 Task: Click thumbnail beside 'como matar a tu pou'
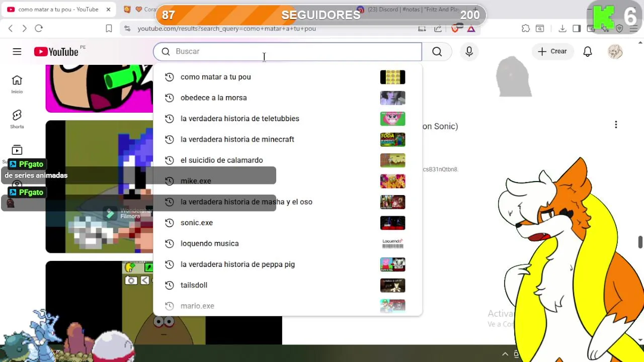(392, 77)
